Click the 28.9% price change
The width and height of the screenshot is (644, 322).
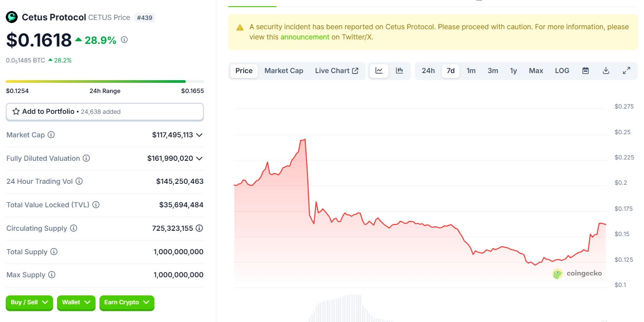click(x=96, y=40)
